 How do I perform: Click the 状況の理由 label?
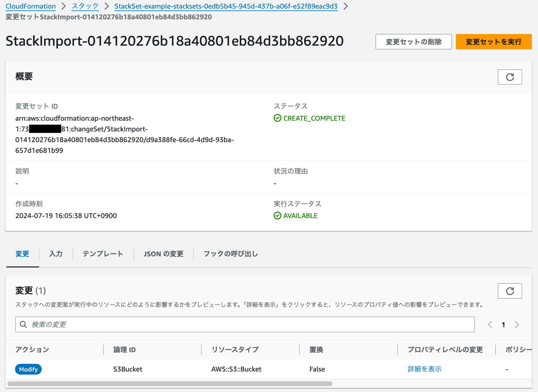[291, 171]
